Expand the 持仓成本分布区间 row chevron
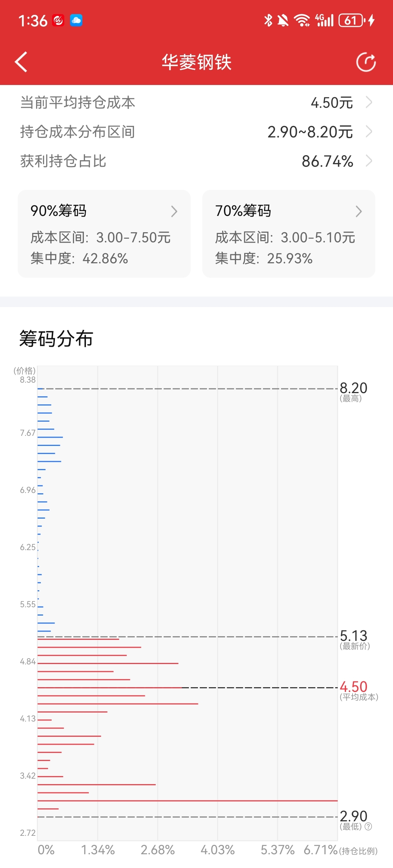Screen dimensions: 393x868 [x=369, y=132]
